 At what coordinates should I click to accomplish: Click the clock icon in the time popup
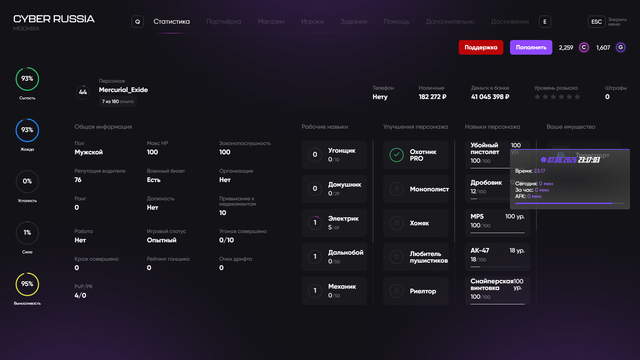click(543, 160)
